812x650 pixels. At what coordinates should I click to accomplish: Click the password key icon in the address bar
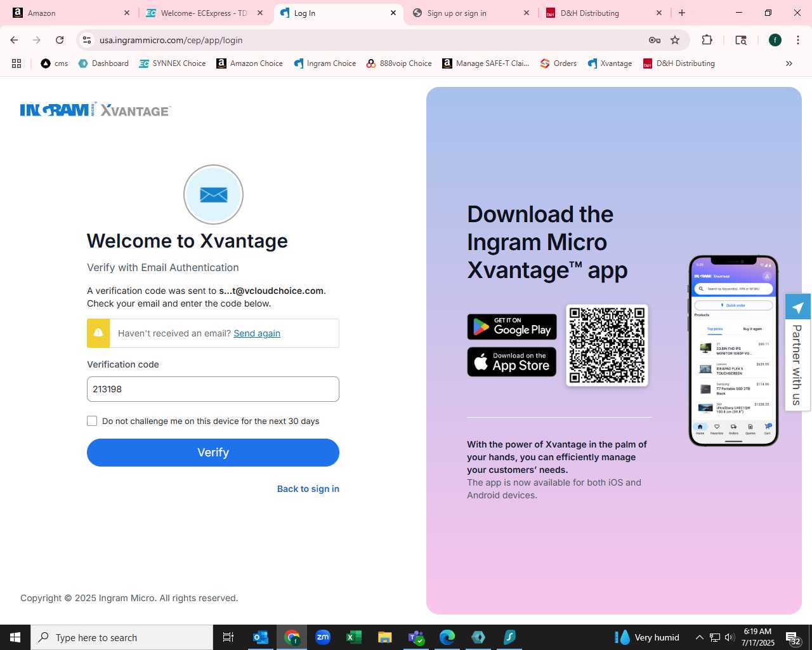655,40
